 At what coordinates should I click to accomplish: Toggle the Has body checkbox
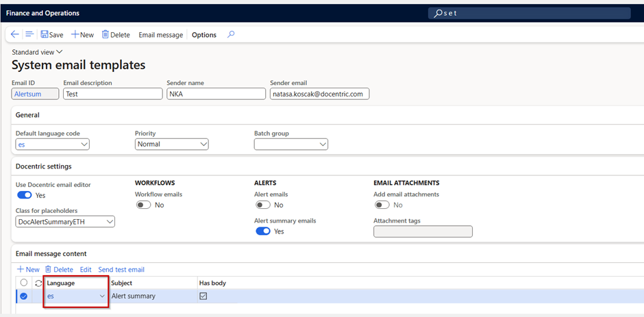[x=203, y=296]
